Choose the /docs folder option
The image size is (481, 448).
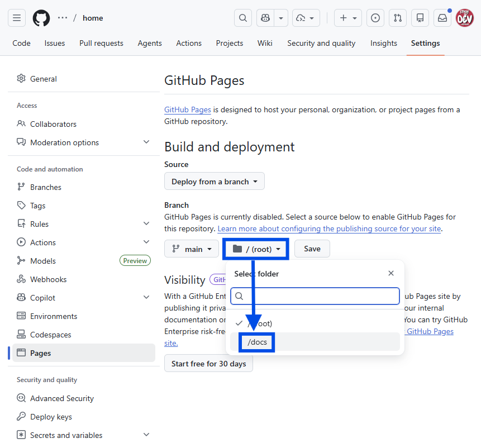pos(315,342)
